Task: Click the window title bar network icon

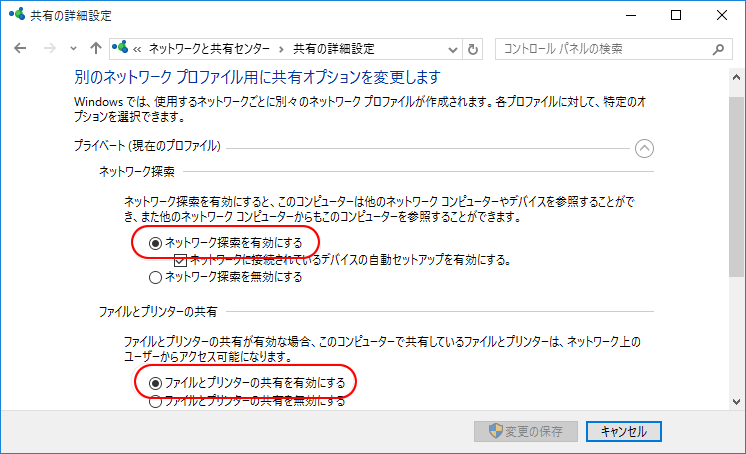Action: coord(17,14)
